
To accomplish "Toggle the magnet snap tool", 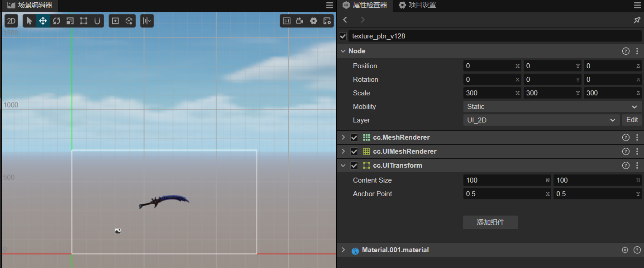I will coord(97,21).
